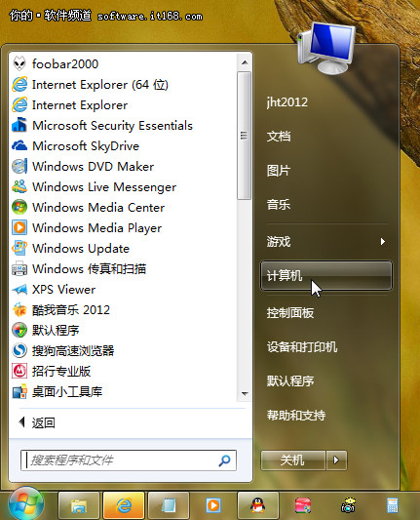Click Internet Explorer taskbar button
This screenshot has width=420, height=520.
pyautogui.click(x=124, y=506)
